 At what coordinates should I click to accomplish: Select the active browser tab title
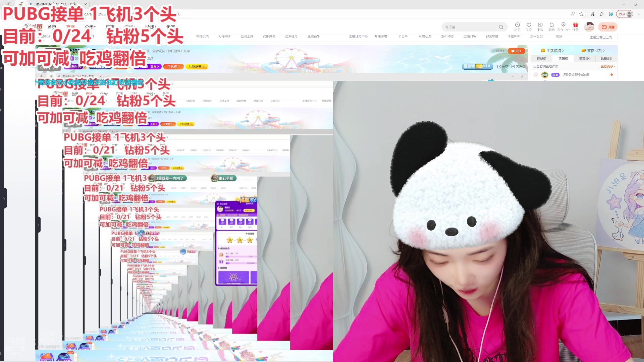(55, 4)
